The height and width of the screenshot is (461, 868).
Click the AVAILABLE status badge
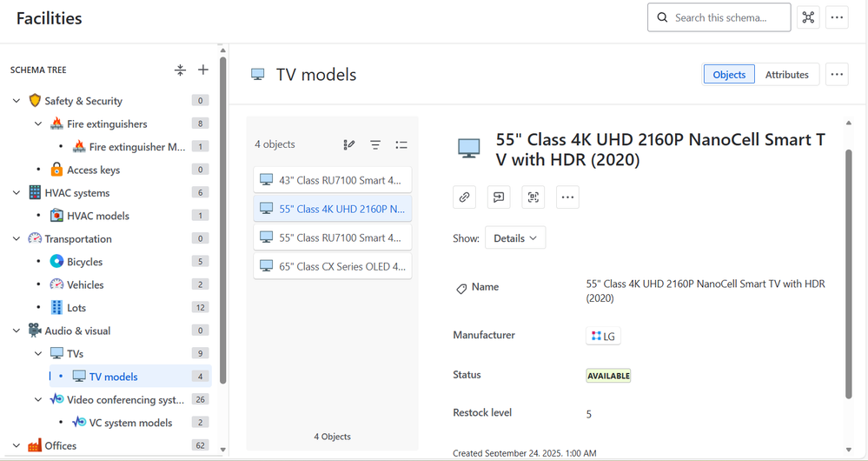(x=608, y=376)
